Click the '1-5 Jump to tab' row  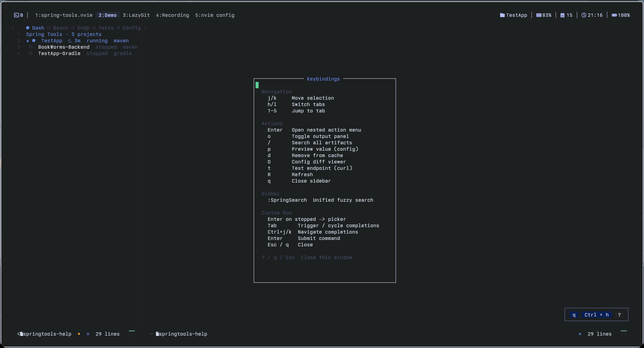pyautogui.click(x=296, y=111)
